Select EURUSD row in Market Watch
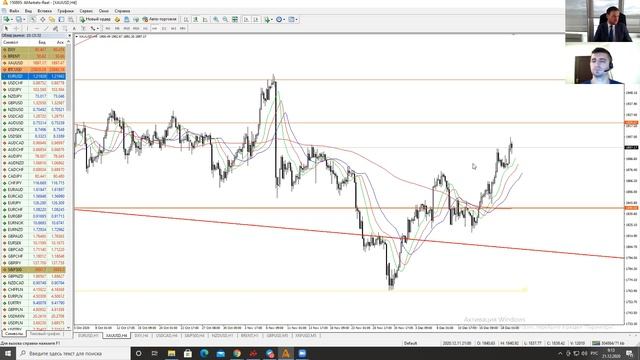 [33, 76]
